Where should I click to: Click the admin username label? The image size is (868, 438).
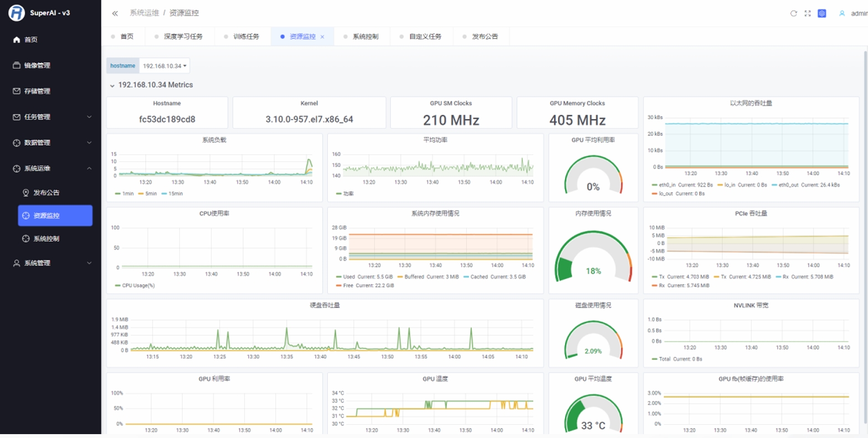click(860, 13)
